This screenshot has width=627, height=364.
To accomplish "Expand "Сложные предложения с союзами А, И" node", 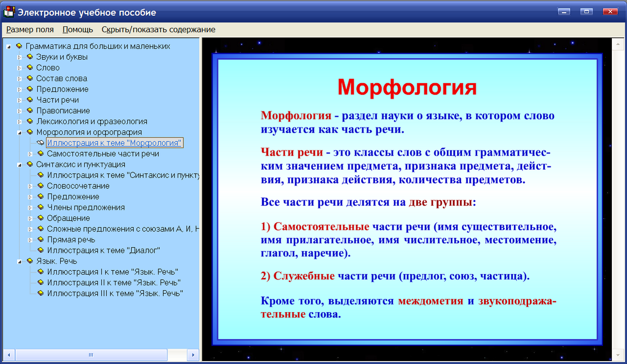I will [x=31, y=228].
